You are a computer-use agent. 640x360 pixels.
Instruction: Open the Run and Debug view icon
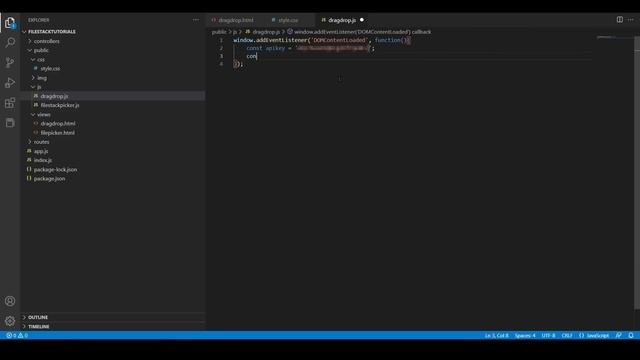(10, 82)
